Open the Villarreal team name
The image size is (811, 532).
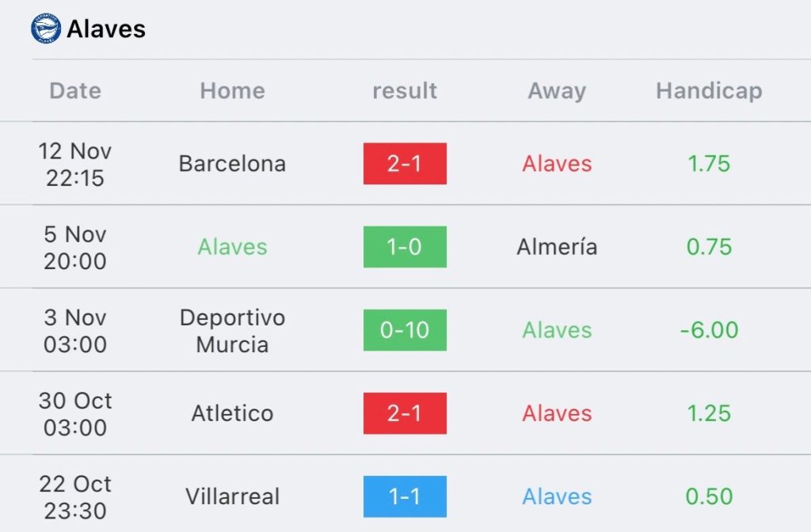point(232,497)
